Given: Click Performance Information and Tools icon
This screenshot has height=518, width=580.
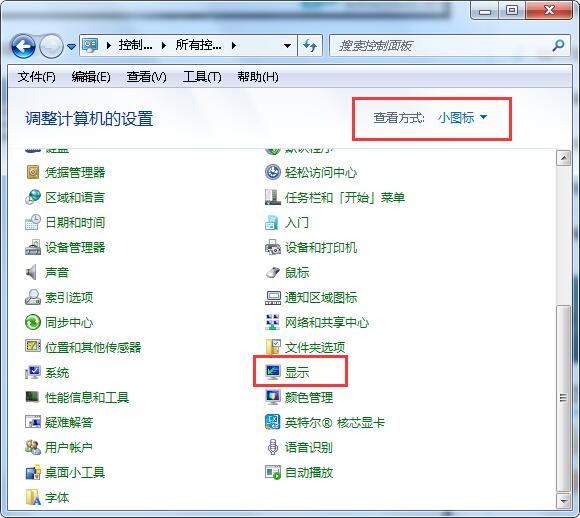Looking at the screenshot, I should pos(32,397).
